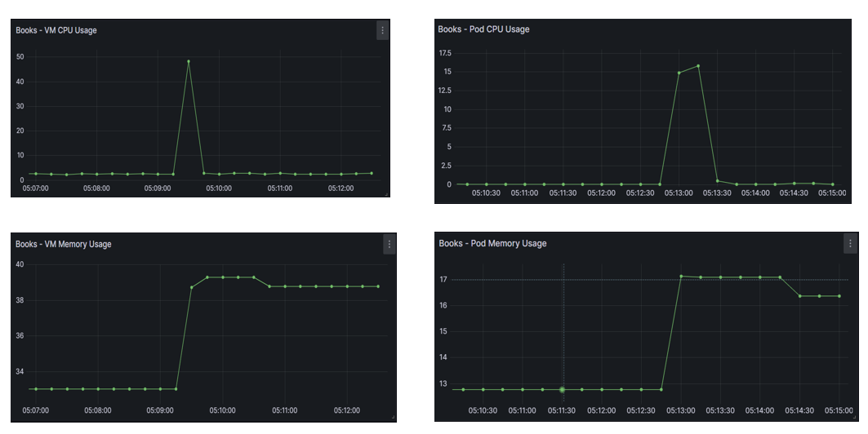Open the VM Memory Usage panel menu
Viewport: 868px width, 434px height.
(389, 244)
